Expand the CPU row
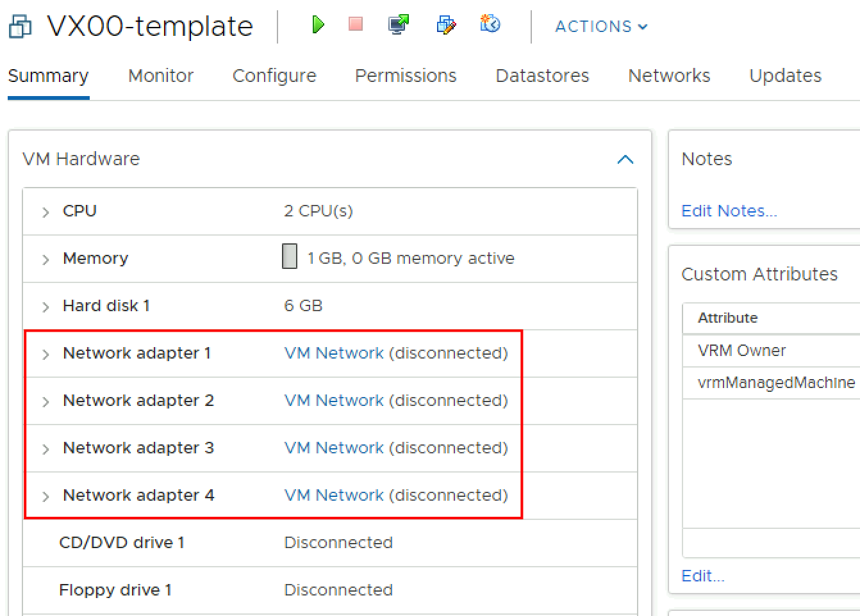This screenshot has height=616, width=860. click(45, 212)
